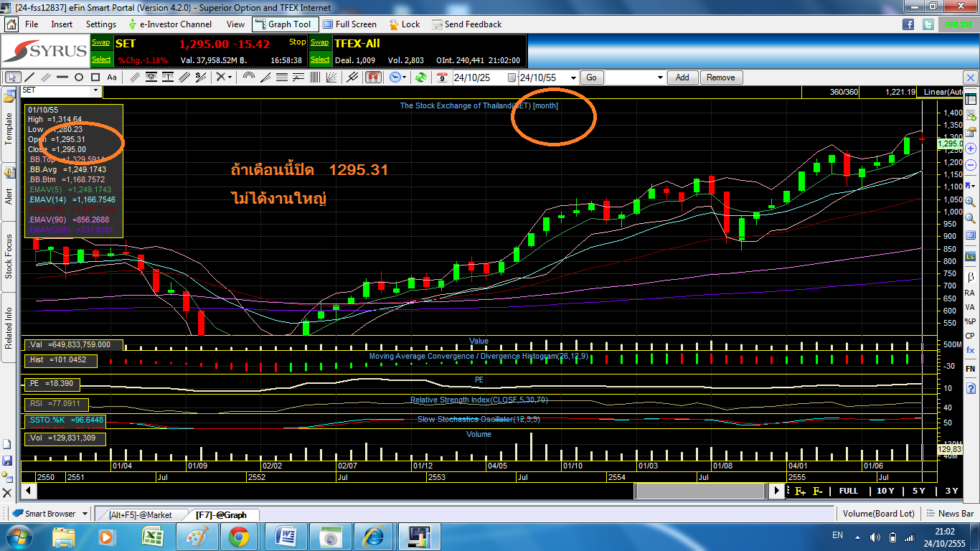Click the zoom in plus circle icon
The image size is (980, 551).
[x=970, y=149]
